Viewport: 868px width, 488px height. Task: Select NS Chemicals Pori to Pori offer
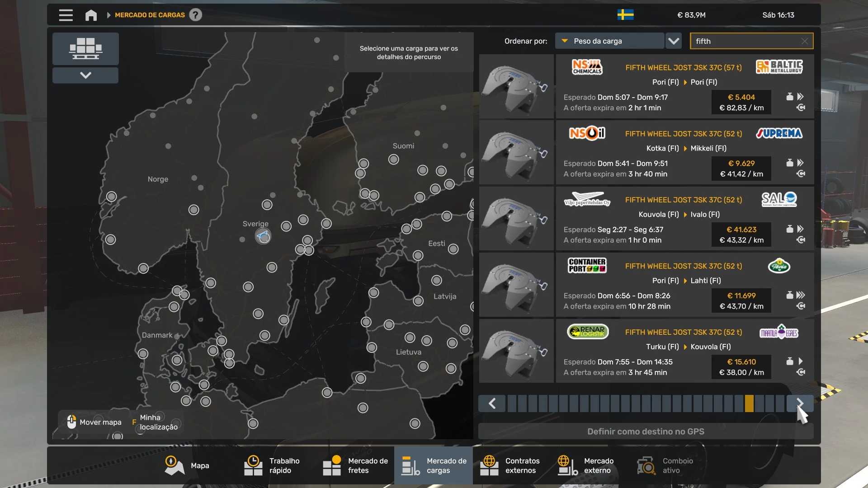coord(685,86)
